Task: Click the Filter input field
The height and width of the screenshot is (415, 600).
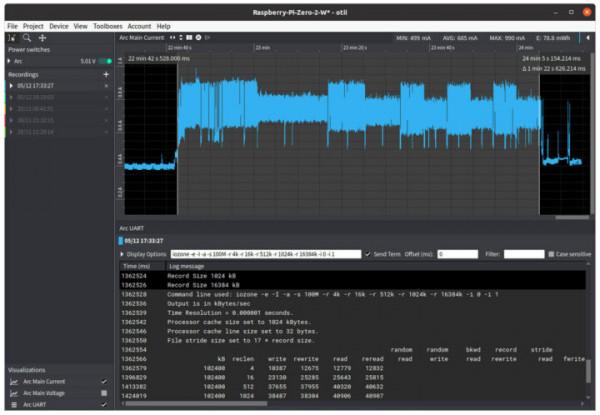Action: tap(523, 255)
